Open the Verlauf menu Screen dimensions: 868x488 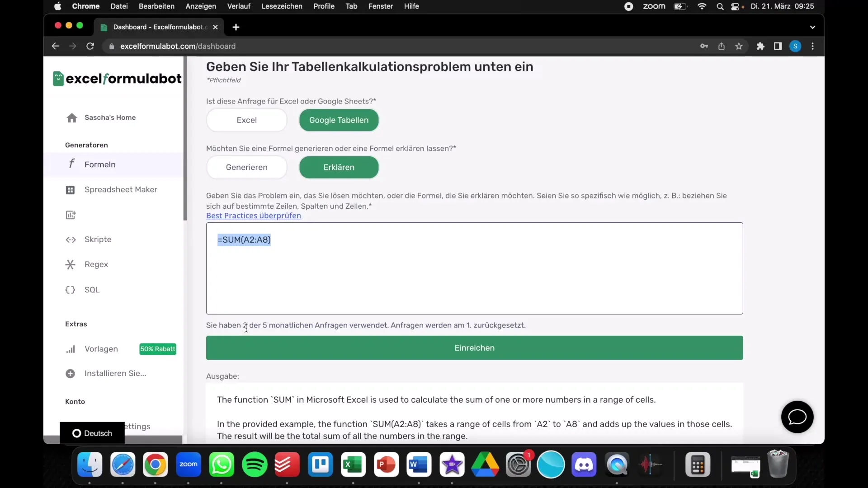pyautogui.click(x=239, y=6)
